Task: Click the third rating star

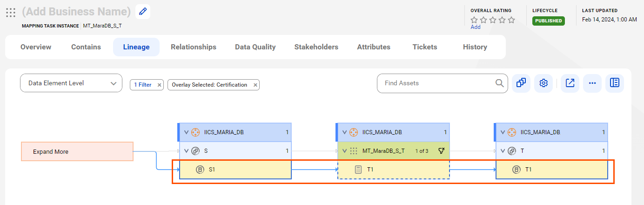Action: tap(493, 20)
